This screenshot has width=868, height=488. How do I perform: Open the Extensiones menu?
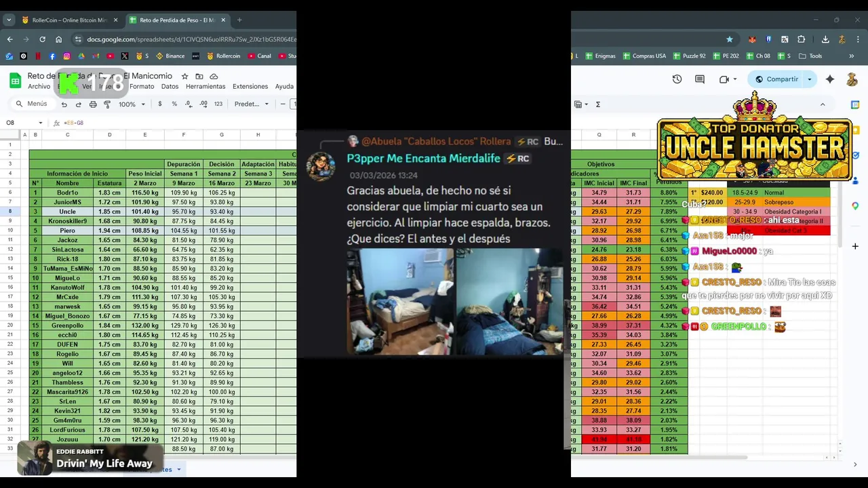[x=250, y=87]
